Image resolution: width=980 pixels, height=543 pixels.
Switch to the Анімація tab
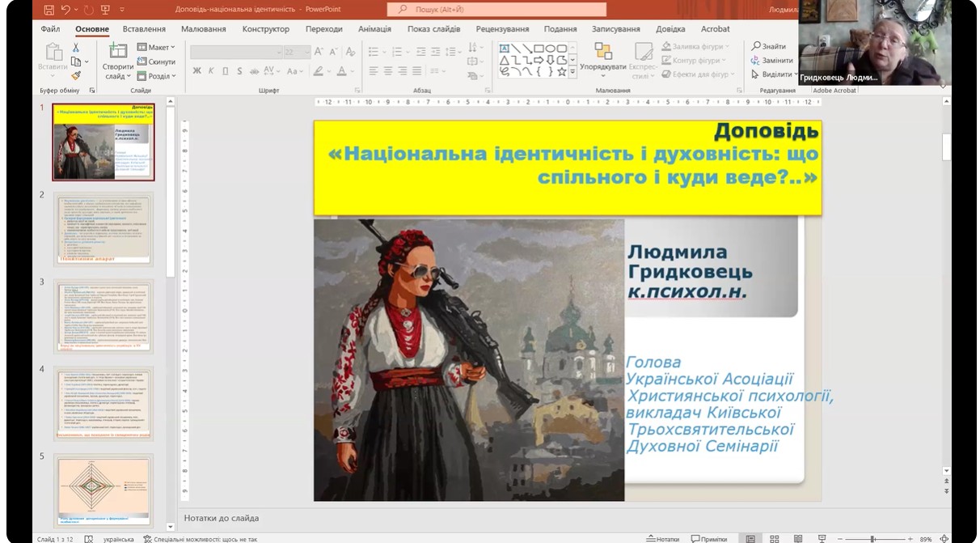click(374, 29)
